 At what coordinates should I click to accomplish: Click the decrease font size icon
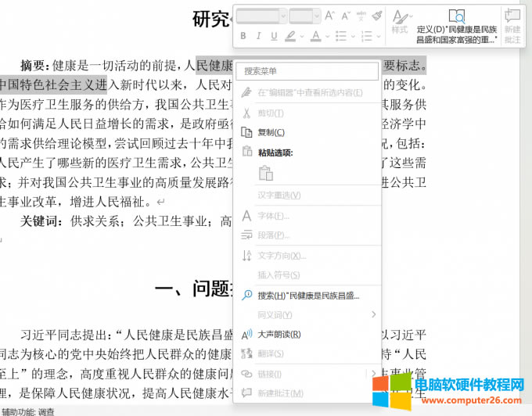tap(345, 16)
